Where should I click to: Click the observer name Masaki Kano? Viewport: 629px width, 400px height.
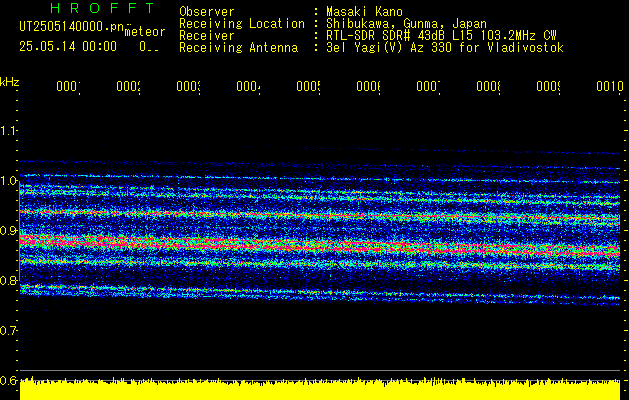[x=364, y=11]
